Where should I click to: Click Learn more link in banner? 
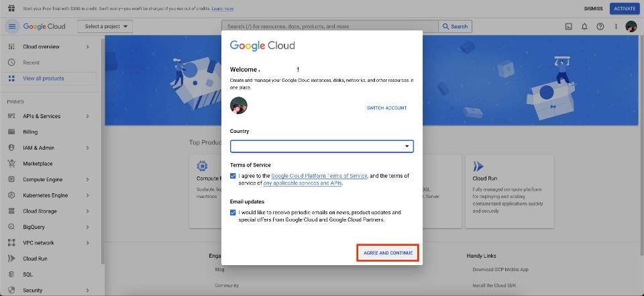click(x=223, y=9)
